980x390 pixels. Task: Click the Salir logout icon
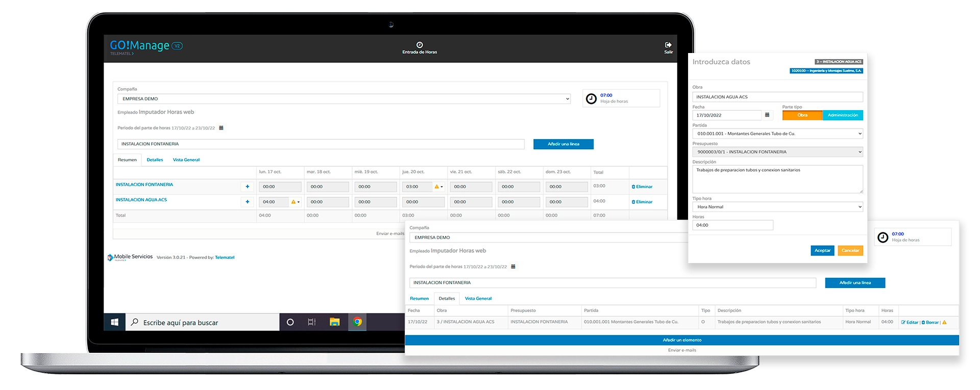pyautogui.click(x=668, y=45)
